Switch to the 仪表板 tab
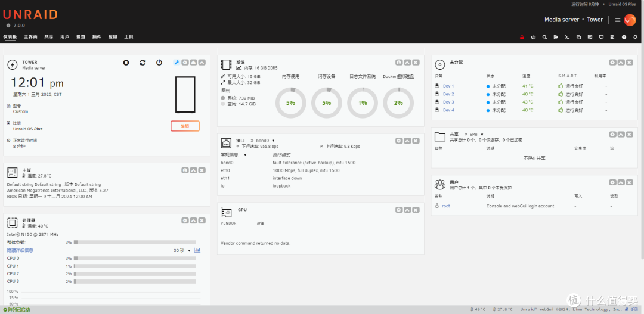644x314 pixels. coord(10,37)
